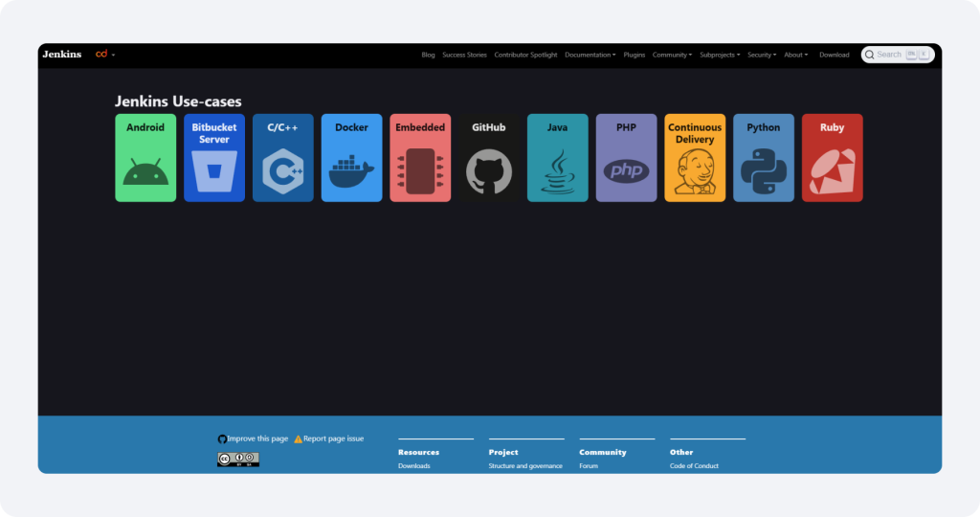Click the Jenkins logo in header

tap(62, 55)
